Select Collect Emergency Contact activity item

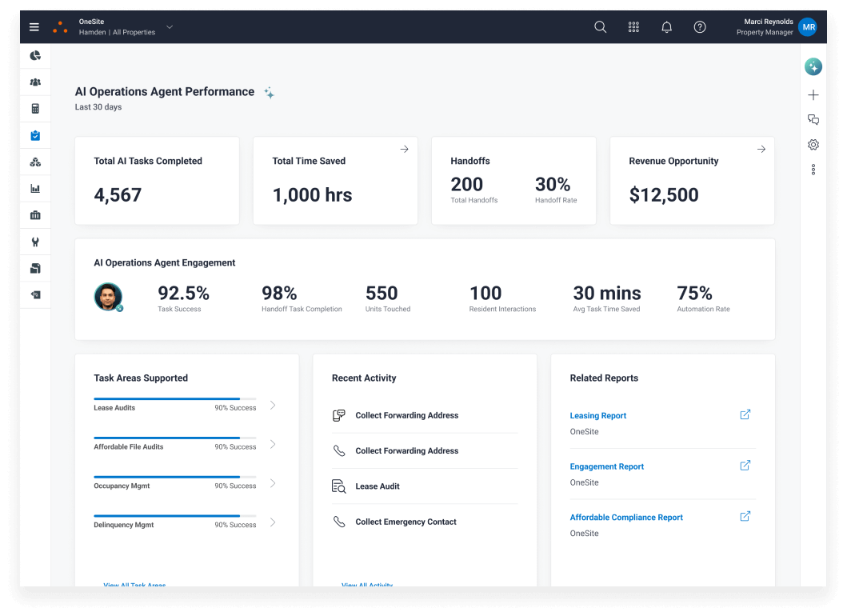coord(406,522)
